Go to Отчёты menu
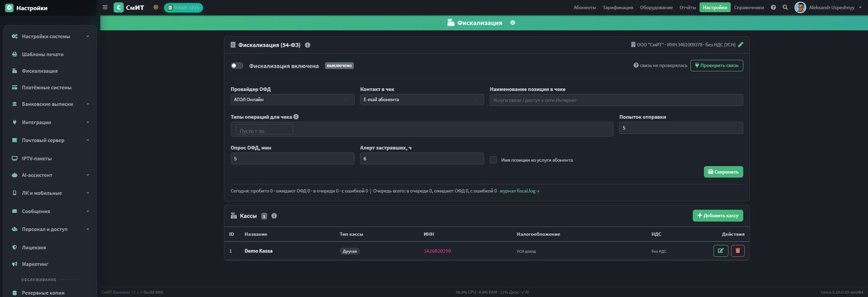The image size is (868, 297). click(688, 7)
